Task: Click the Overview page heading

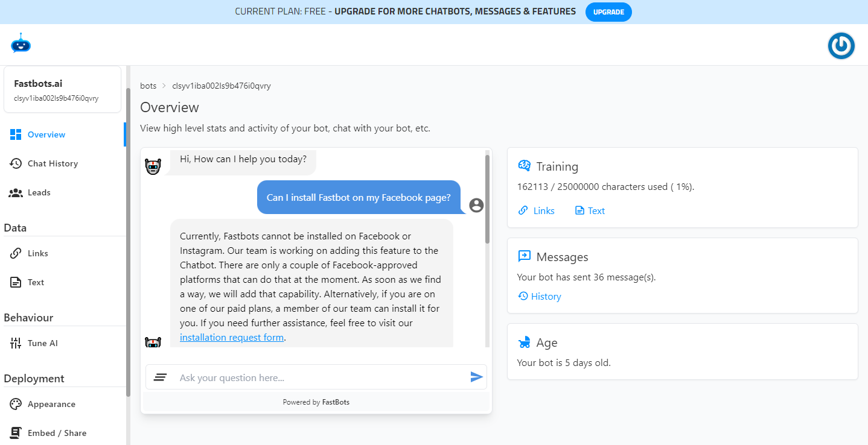Action: [x=170, y=107]
